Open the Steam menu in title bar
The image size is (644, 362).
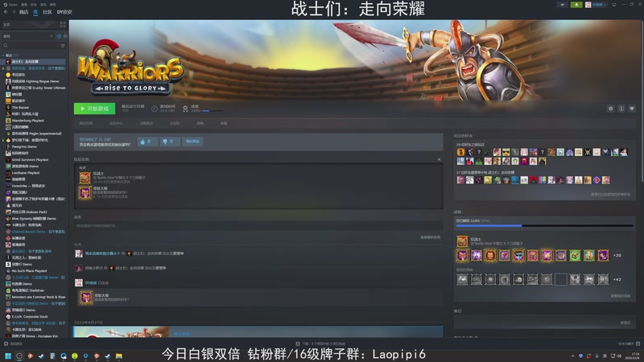point(11,5)
